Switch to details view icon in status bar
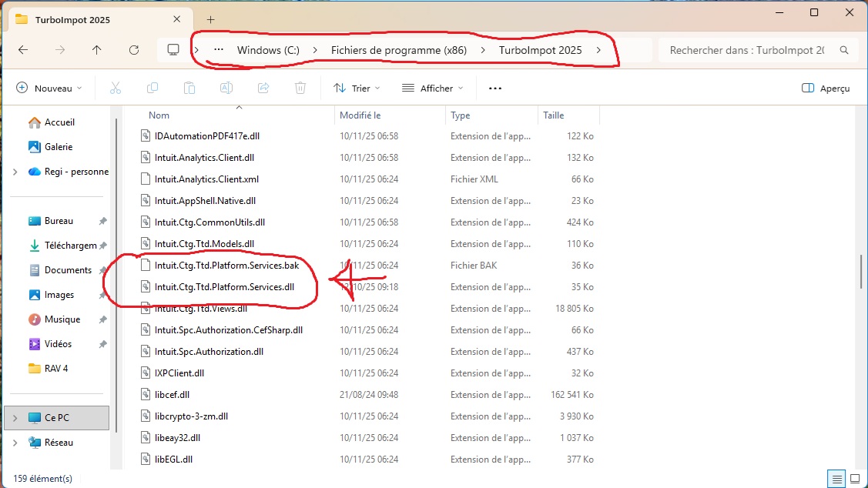 coord(837,479)
